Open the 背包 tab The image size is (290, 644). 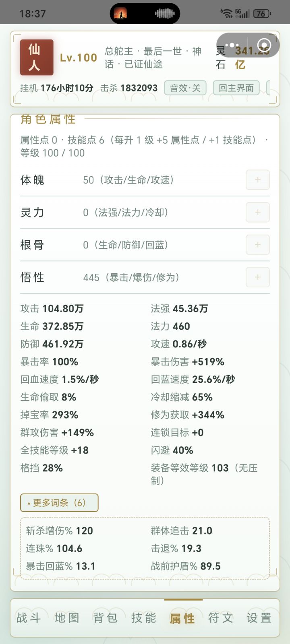pos(106,618)
